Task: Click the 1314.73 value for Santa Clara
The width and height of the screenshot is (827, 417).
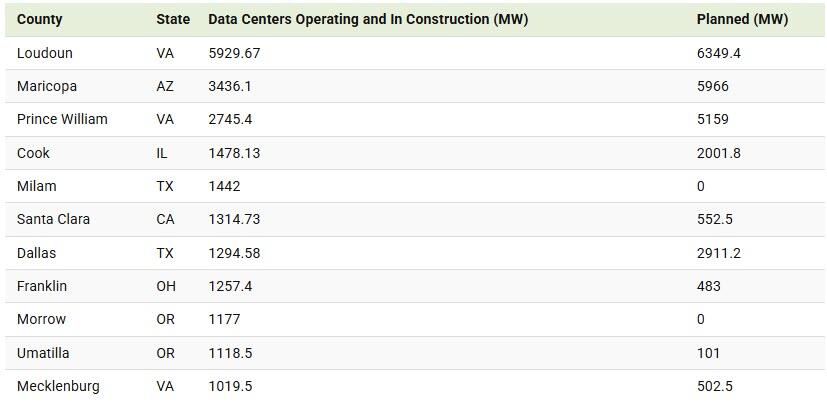Action: pos(234,219)
